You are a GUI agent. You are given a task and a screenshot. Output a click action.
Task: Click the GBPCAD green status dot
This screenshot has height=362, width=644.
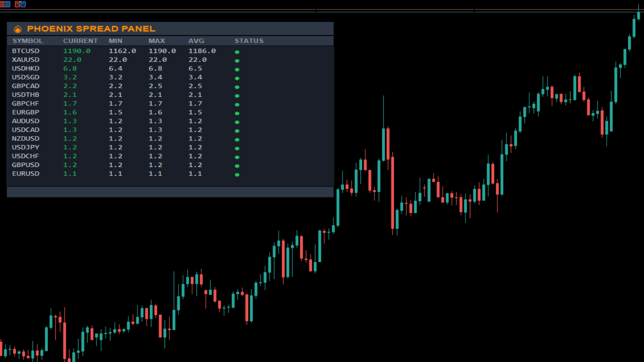point(237,87)
